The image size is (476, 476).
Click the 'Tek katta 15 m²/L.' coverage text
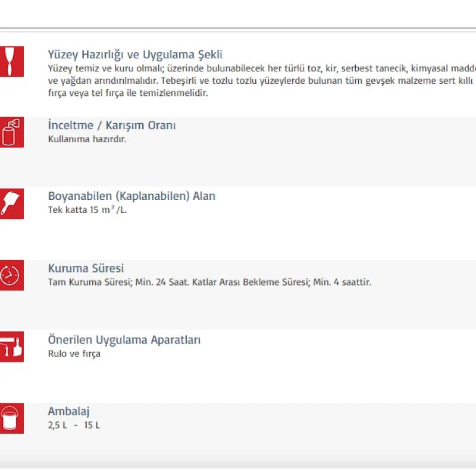click(x=87, y=210)
